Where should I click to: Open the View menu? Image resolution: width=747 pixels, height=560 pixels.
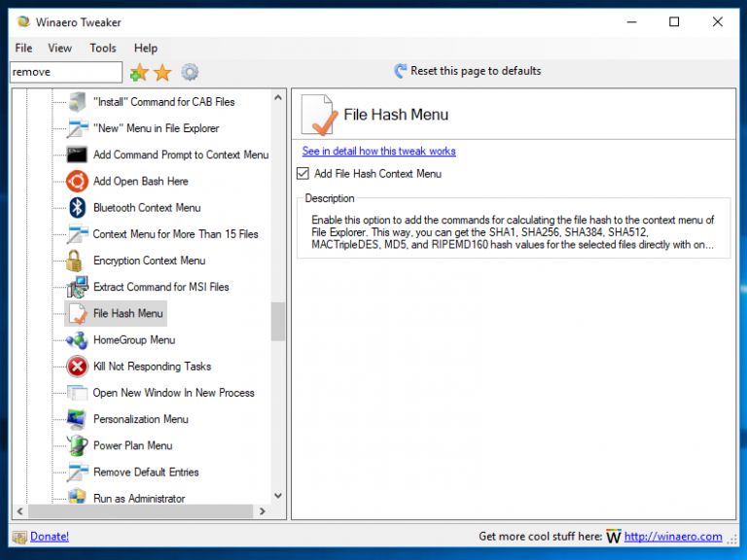pos(59,48)
